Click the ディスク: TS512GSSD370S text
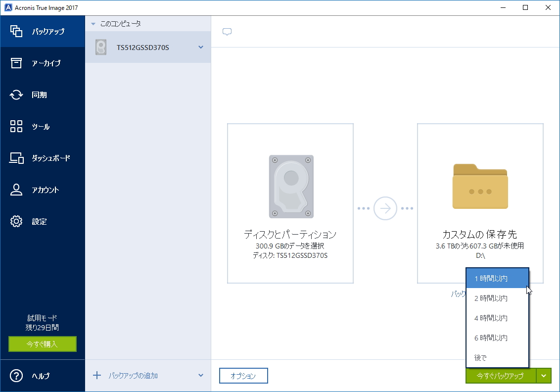This screenshot has width=560, height=392. click(290, 255)
